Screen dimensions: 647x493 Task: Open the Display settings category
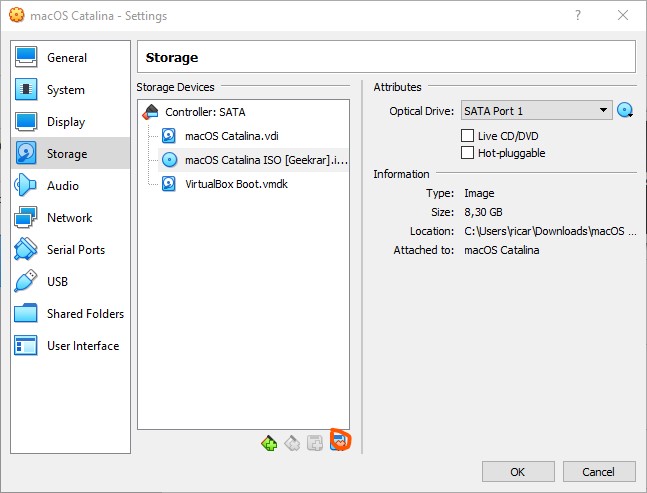[71, 122]
